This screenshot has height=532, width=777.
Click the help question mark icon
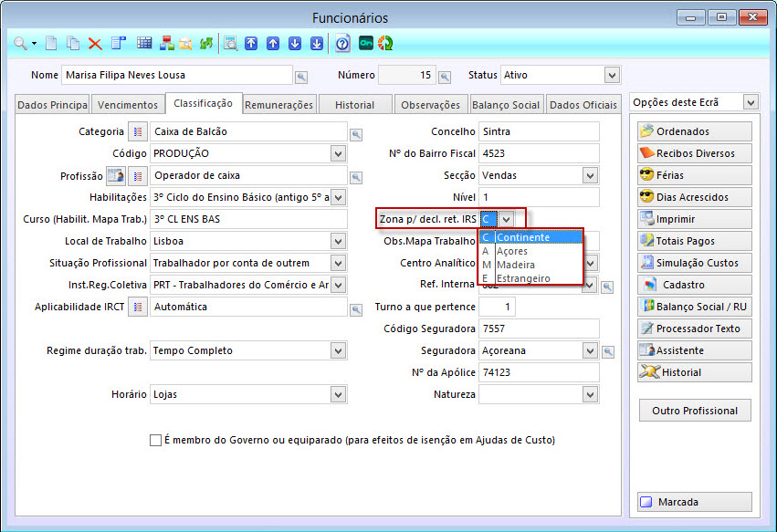pyautogui.click(x=342, y=43)
